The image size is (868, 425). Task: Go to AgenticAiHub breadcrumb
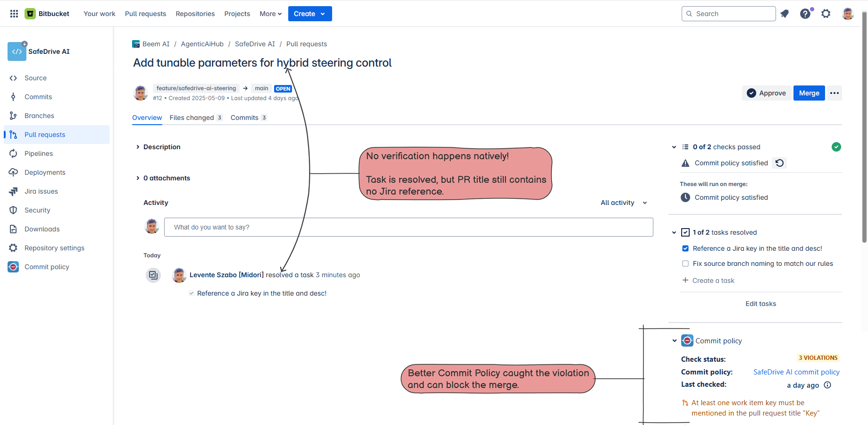click(202, 44)
